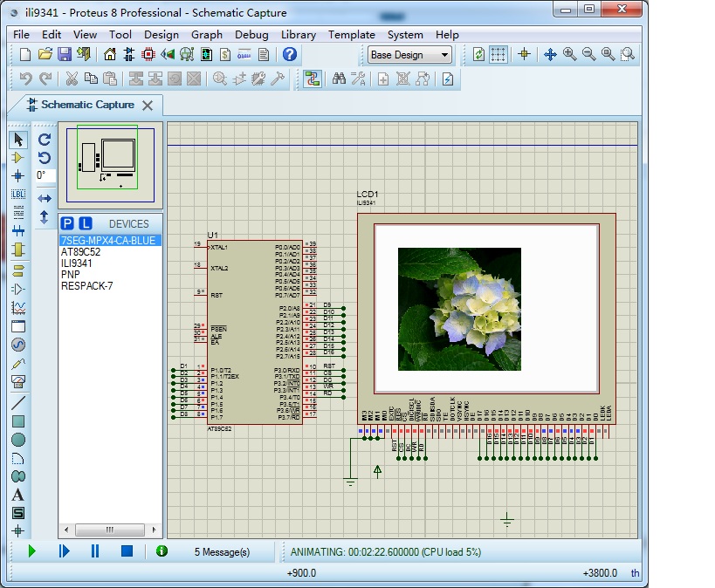Click the rotate clockwise icon
The height and width of the screenshot is (588, 715).
45,139
